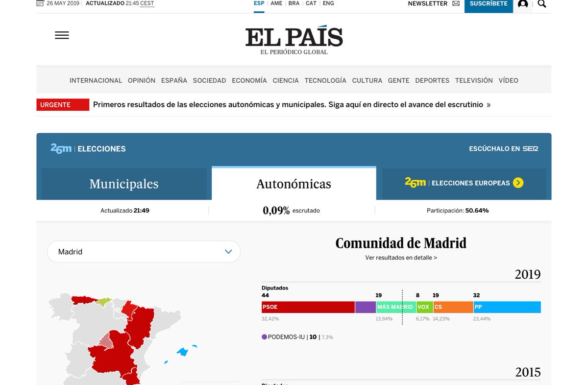Screen dimensions: 588x385
Task: Switch to the AME edition
Action: click(x=276, y=3)
